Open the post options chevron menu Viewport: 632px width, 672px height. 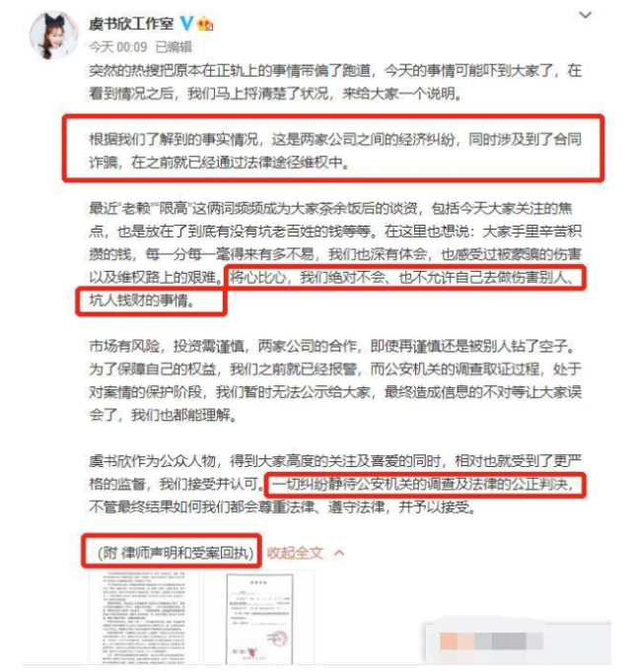[586, 16]
